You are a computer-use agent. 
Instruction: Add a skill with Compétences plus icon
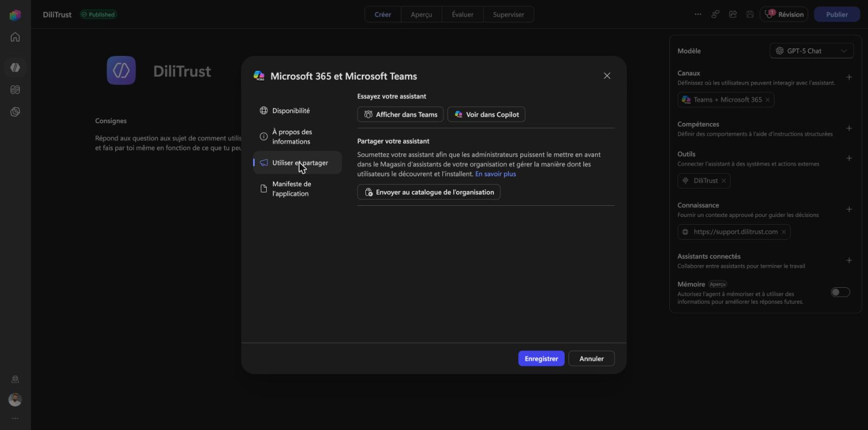[x=849, y=128]
